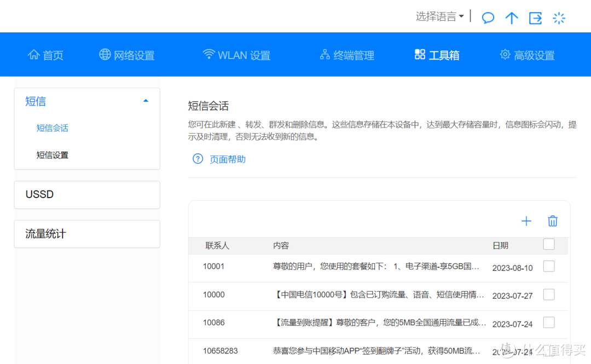Click the 短信会话 page heading
The width and height of the screenshot is (591, 364).
click(x=208, y=106)
